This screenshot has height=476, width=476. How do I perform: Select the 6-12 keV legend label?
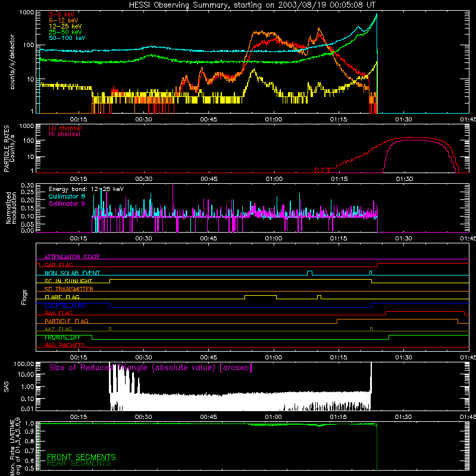click(x=64, y=20)
